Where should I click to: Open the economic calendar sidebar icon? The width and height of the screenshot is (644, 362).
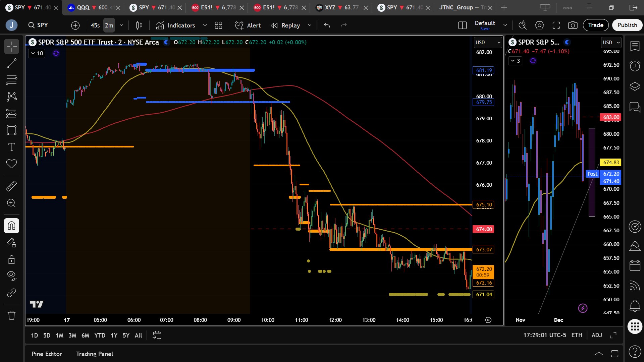click(635, 265)
